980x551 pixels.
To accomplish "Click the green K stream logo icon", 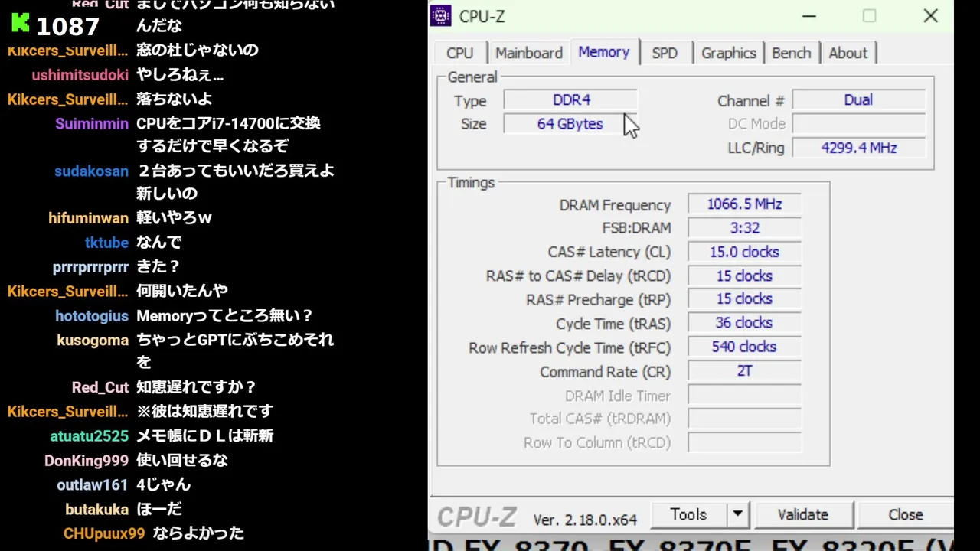I will (21, 23).
